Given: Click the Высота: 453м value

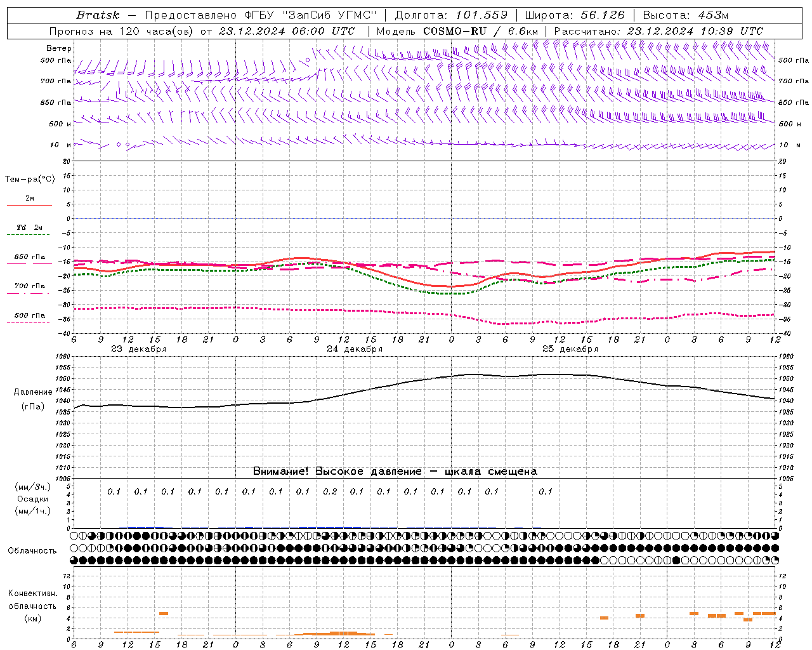Looking at the screenshot, I should 685,15.
